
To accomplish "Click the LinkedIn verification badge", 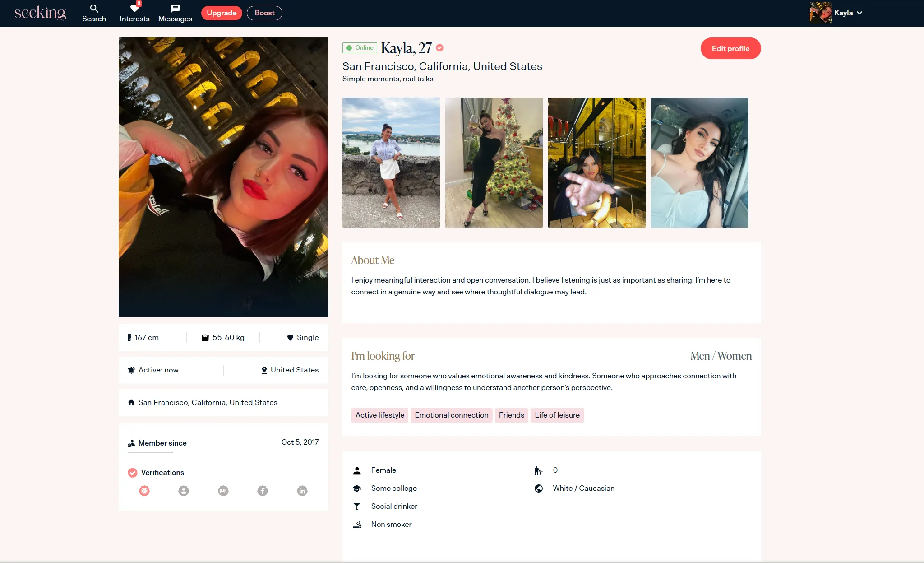I will pos(302,491).
